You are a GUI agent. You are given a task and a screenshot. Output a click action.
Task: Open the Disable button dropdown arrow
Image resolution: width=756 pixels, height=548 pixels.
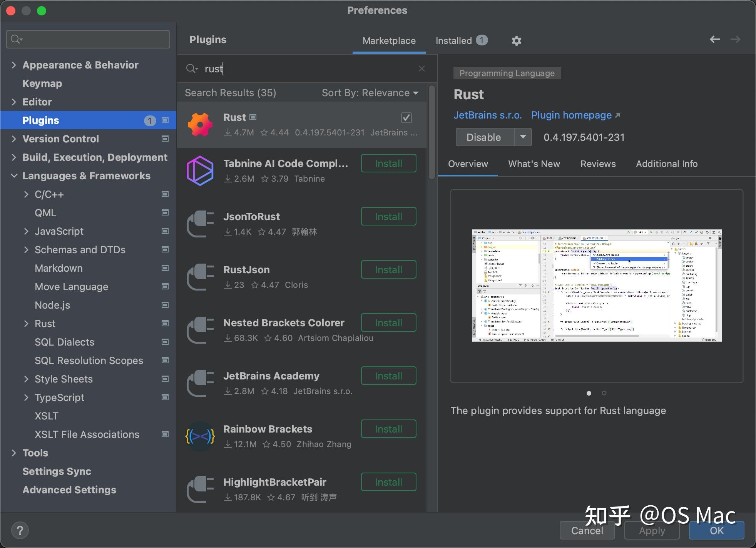click(x=523, y=137)
